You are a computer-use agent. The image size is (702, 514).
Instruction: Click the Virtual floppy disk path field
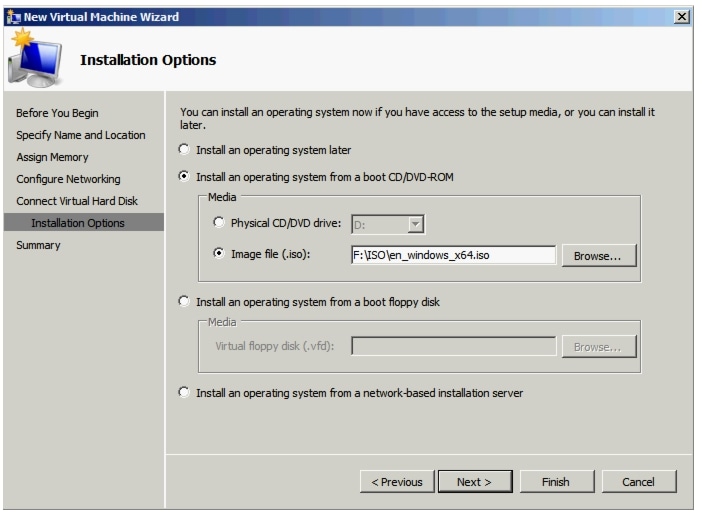pyautogui.click(x=453, y=346)
